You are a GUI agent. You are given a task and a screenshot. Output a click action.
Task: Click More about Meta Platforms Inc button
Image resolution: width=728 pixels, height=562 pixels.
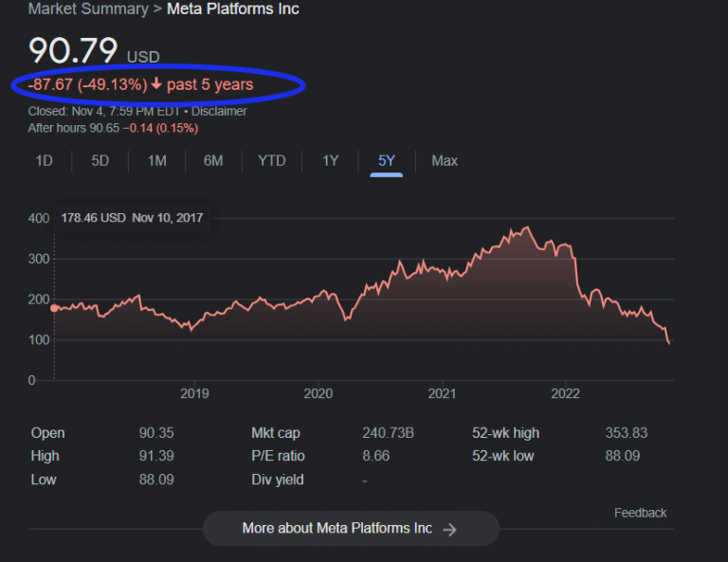coord(351,529)
